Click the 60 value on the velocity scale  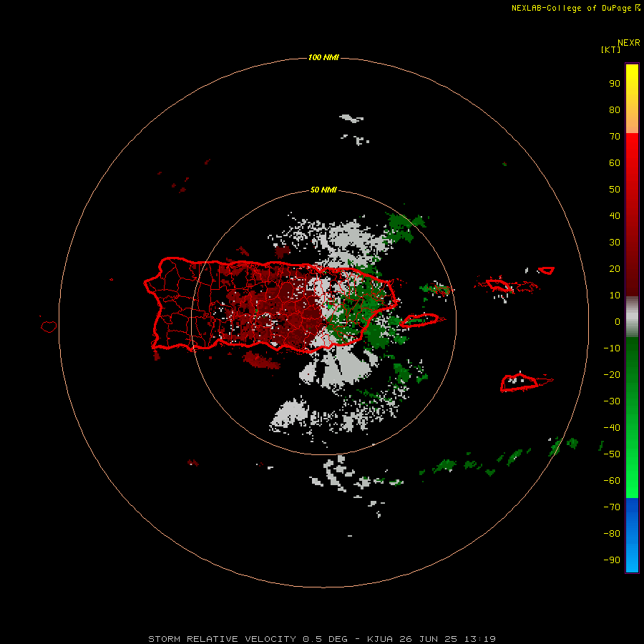click(x=615, y=163)
